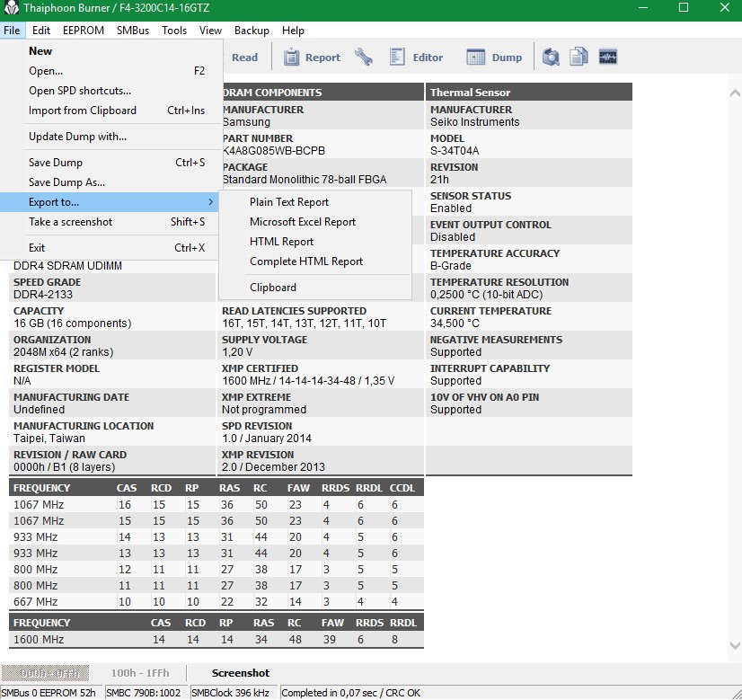Click the 667 MHz frequency row
742x700 pixels.
[x=216, y=602]
